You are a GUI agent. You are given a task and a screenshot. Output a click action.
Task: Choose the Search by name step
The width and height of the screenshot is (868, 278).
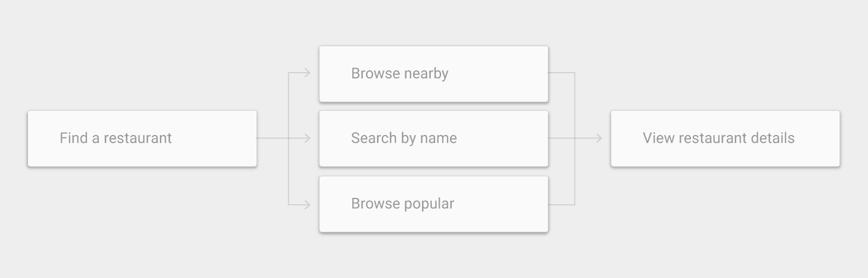433,138
